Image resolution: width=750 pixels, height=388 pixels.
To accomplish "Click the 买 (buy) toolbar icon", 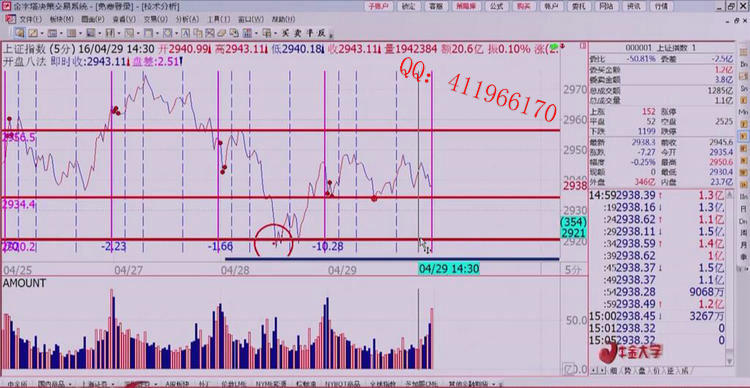I will coord(285,33).
